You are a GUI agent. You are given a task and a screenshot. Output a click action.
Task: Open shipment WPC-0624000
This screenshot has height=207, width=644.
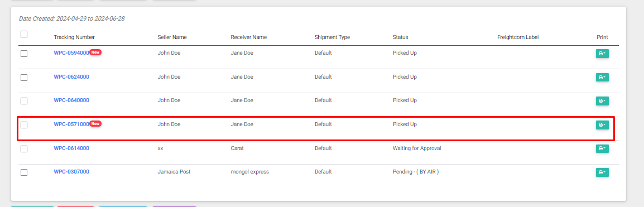pos(71,77)
